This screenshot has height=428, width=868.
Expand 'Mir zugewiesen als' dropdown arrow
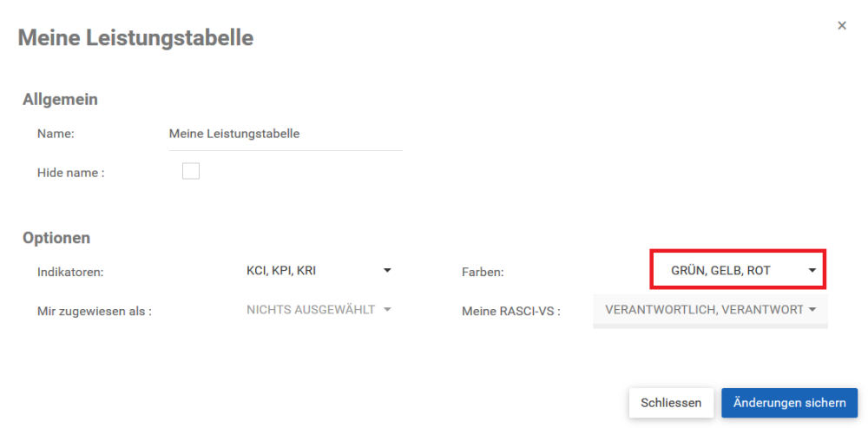tap(387, 309)
